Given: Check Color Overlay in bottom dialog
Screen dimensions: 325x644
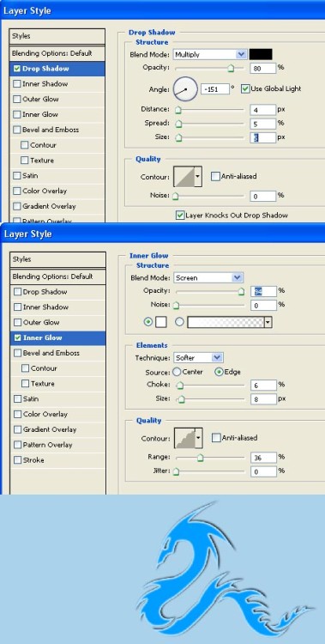Looking at the screenshot, I should click(18, 415).
